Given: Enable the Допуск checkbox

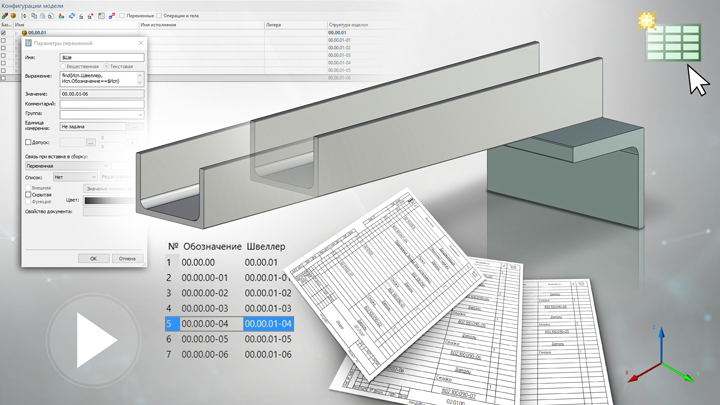Looking at the screenshot, I should point(28,142).
